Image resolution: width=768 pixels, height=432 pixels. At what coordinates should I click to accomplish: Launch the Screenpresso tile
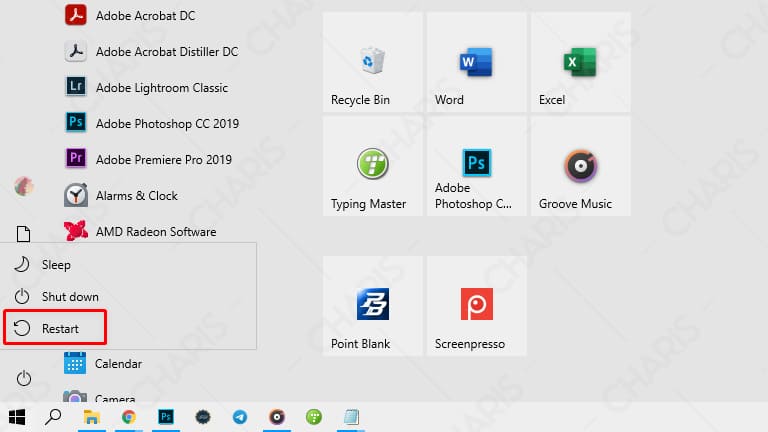click(477, 306)
